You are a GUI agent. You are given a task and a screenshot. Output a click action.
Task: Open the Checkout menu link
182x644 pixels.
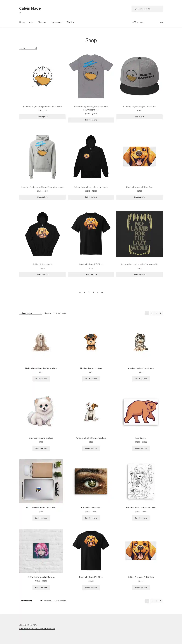(42, 22)
